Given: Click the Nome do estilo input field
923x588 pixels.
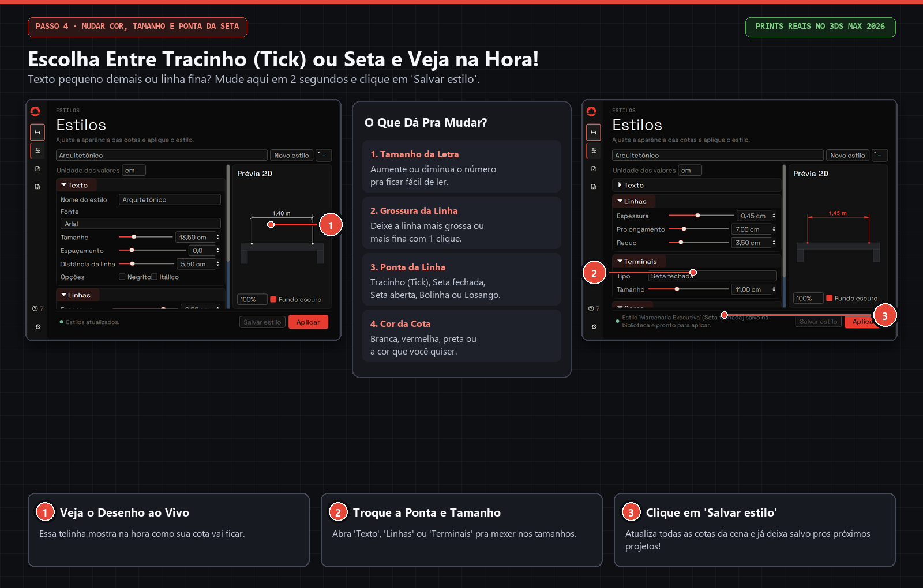Looking at the screenshot, I should (170, 199).
